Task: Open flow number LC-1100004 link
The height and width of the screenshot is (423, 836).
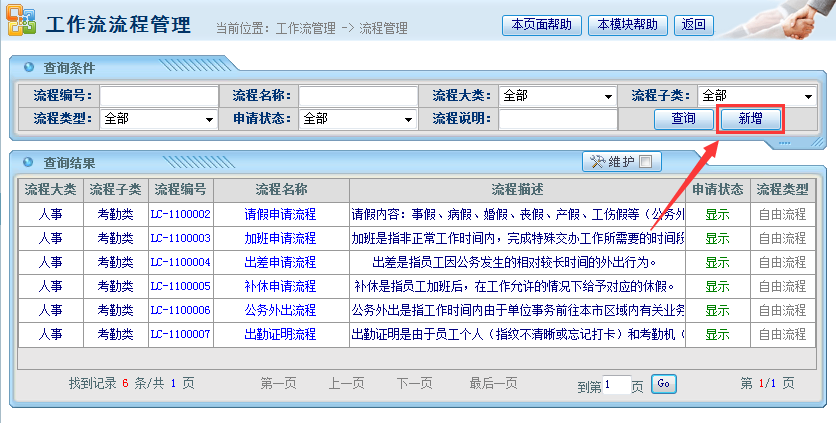Action: click(x=180, y=262)
